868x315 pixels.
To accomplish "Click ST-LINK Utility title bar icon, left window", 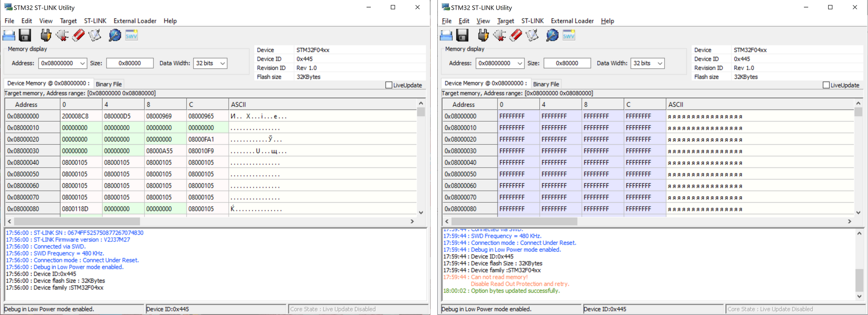I will 8,7.
